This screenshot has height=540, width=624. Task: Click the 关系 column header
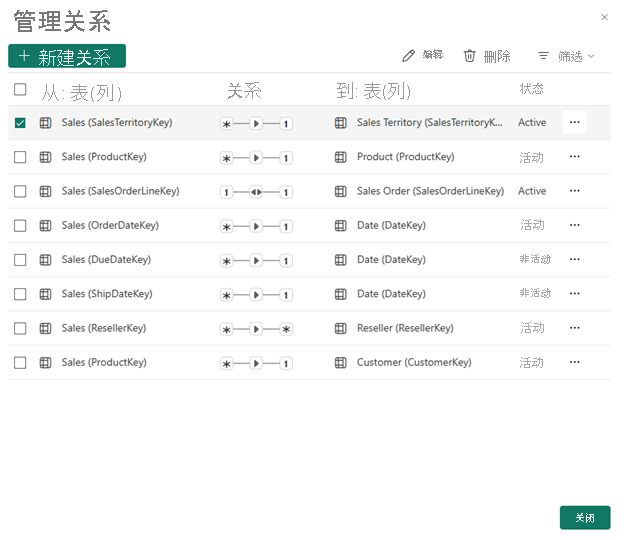pos(244,91)
